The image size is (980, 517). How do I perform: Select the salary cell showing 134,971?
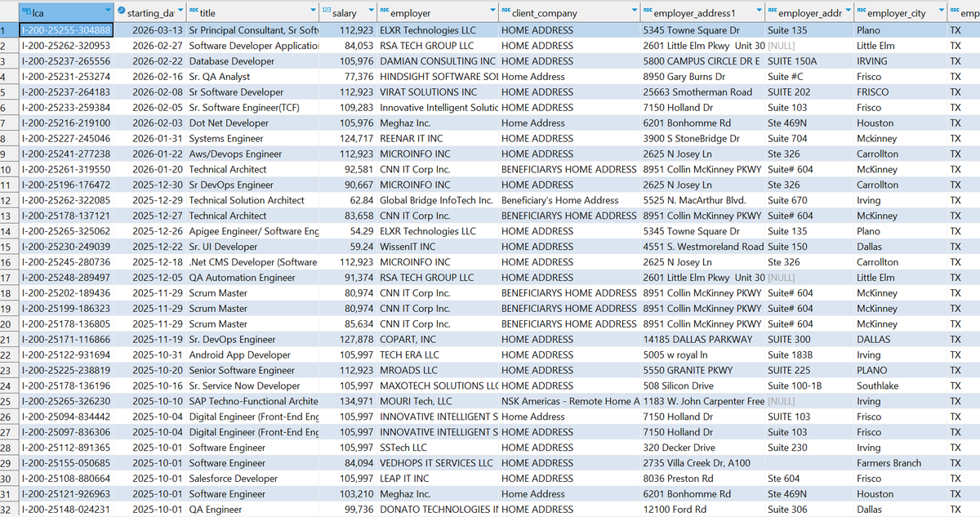(x=347, y=401)
